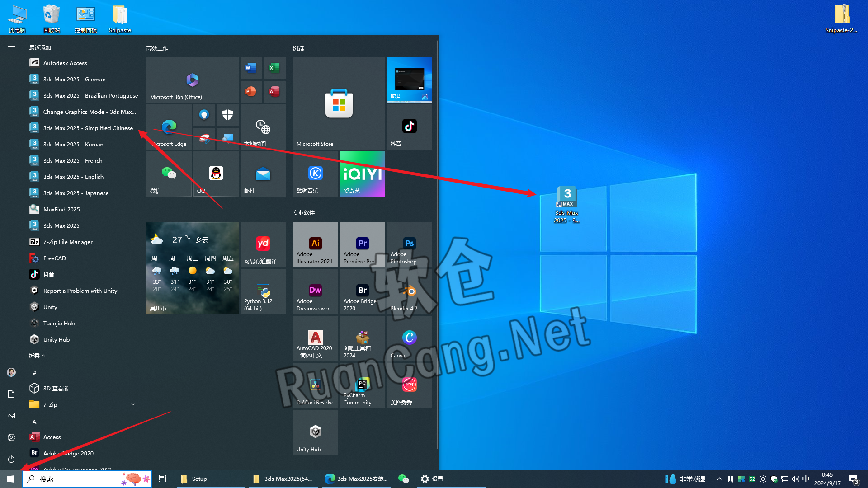Launch Microsoft Edge tile
Image resolution: width=868 pixels, height=488 pixels.
pyautogui.click(x=169, y=127)
